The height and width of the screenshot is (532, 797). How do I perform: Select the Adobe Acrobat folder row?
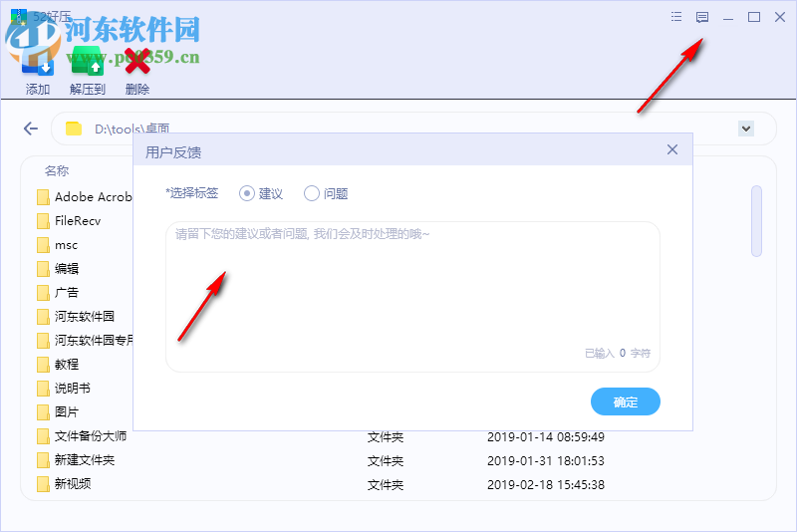point(85,196)
